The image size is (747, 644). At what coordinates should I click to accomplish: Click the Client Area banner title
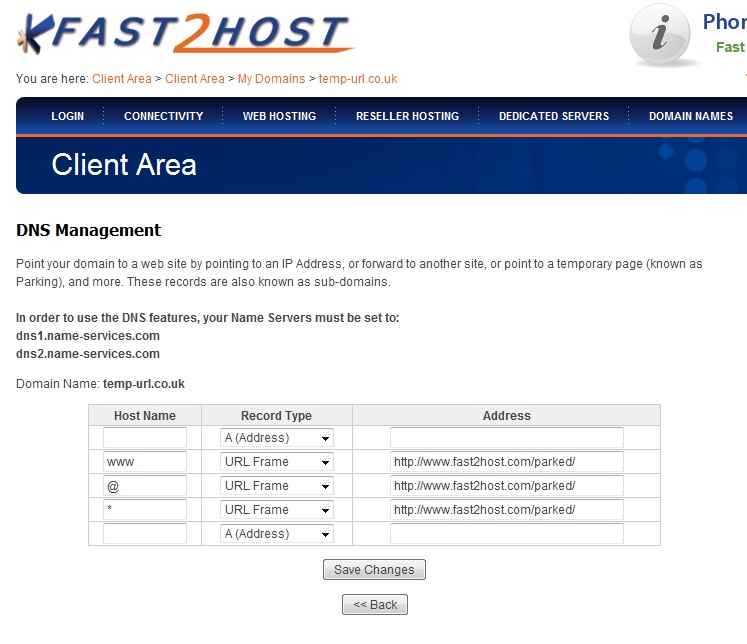pyautogui.click(x=124, y=165)
